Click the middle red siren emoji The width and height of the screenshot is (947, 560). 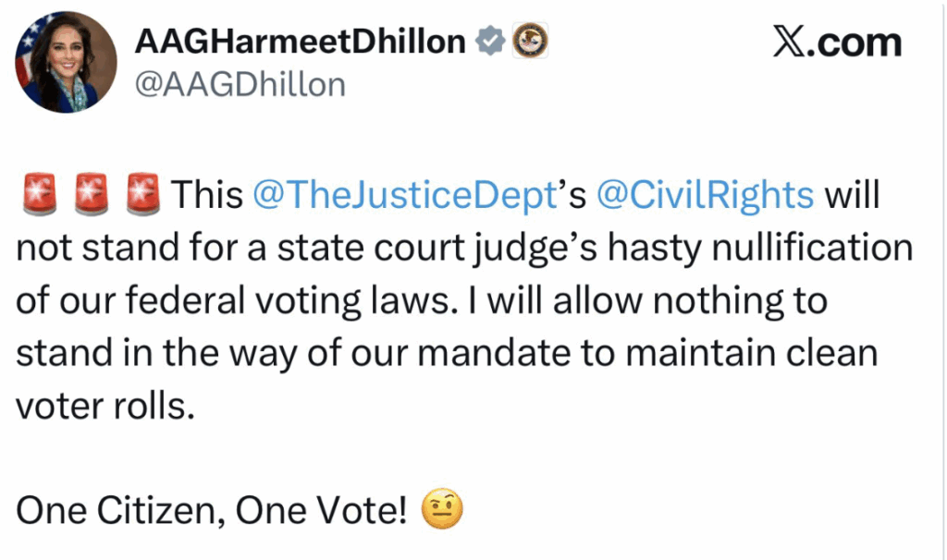click(x=90, y=195)
